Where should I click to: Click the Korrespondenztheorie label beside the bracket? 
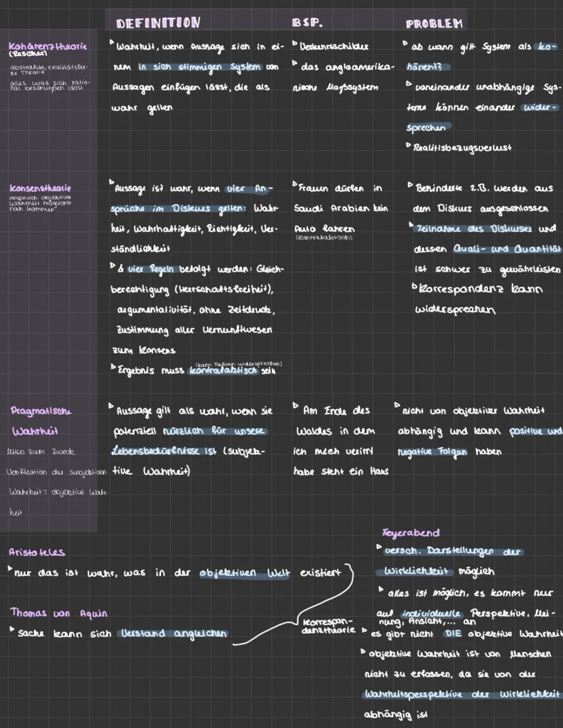(x=328, y=626)
